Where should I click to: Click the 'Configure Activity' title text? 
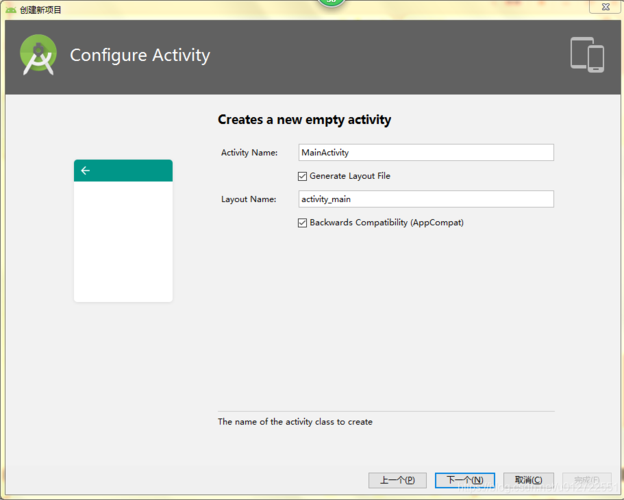click(140, 55)
